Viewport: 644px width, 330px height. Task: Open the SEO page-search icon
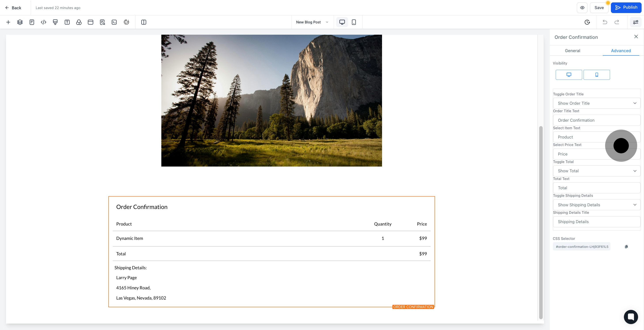pyautogui.click(x=102, y=22)
